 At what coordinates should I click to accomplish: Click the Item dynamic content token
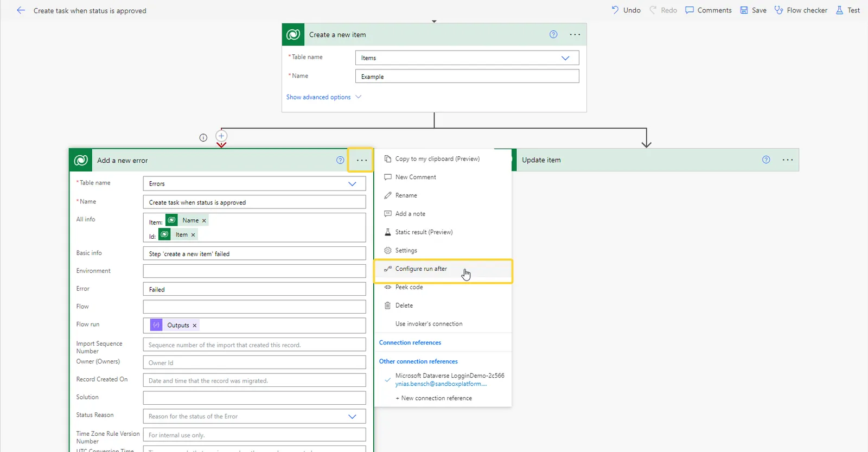178,234
